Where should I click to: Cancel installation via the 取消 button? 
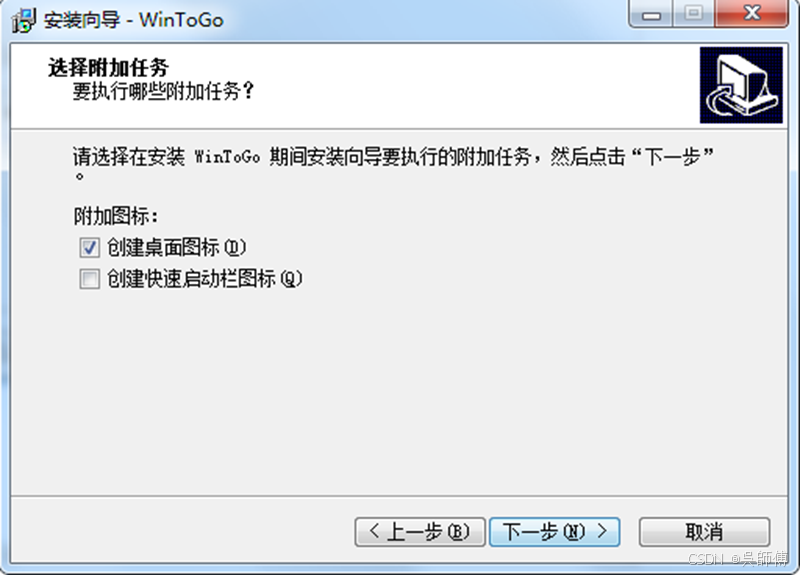(x=705, y=532)
